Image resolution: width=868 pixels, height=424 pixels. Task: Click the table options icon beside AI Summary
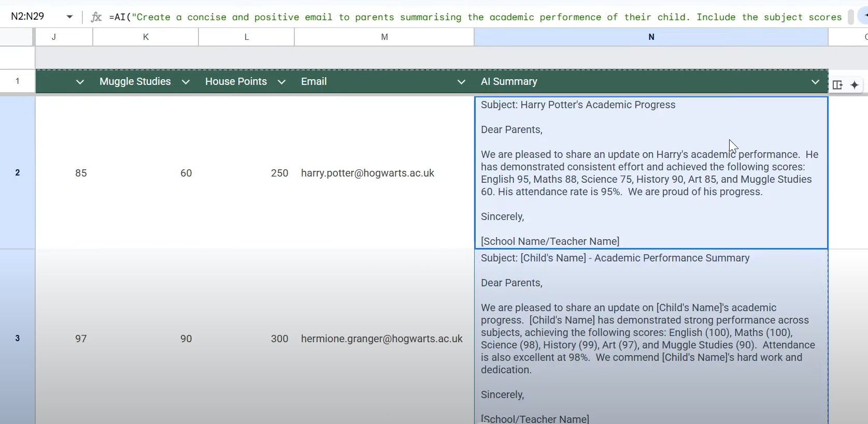pos(837,85)
